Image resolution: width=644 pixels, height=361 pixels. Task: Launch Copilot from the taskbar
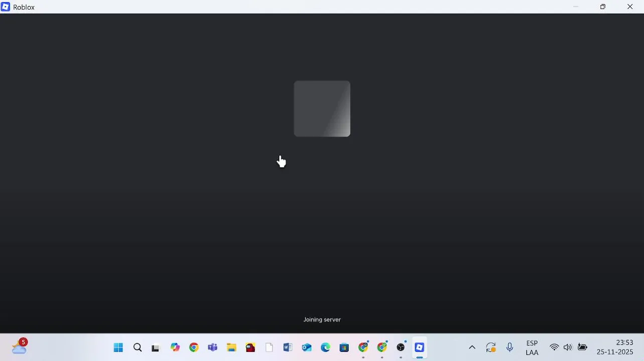[175, 347]
